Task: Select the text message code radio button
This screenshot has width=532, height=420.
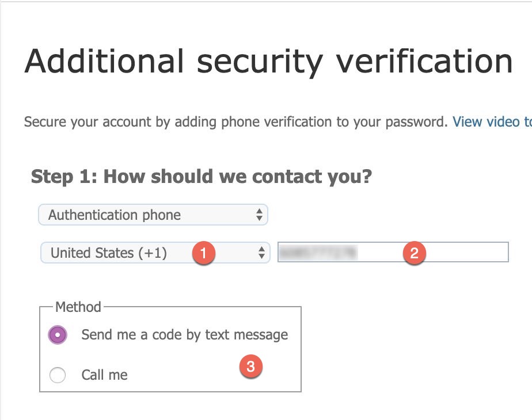Action: tap(58, 335)
